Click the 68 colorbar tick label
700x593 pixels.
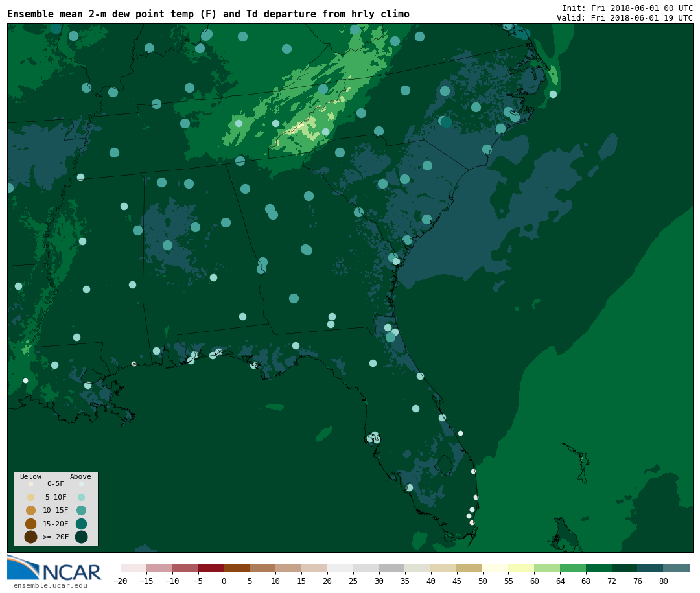pos(586,581)
